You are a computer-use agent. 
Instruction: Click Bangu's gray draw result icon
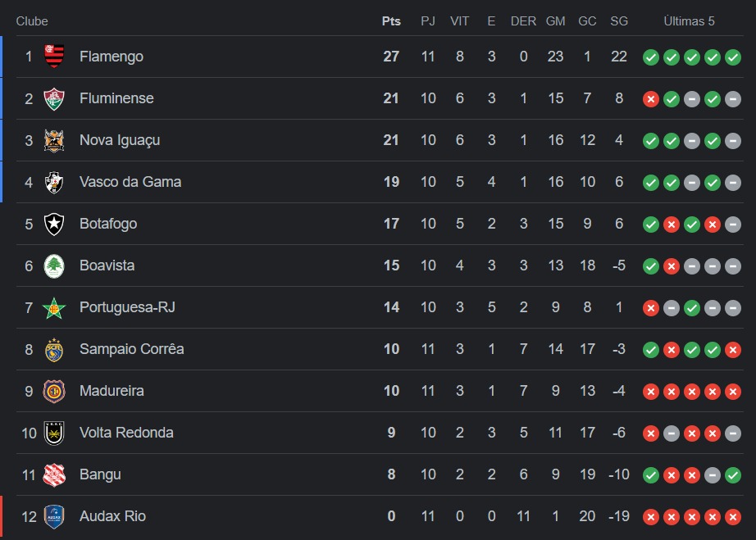(x=712, y=475)
